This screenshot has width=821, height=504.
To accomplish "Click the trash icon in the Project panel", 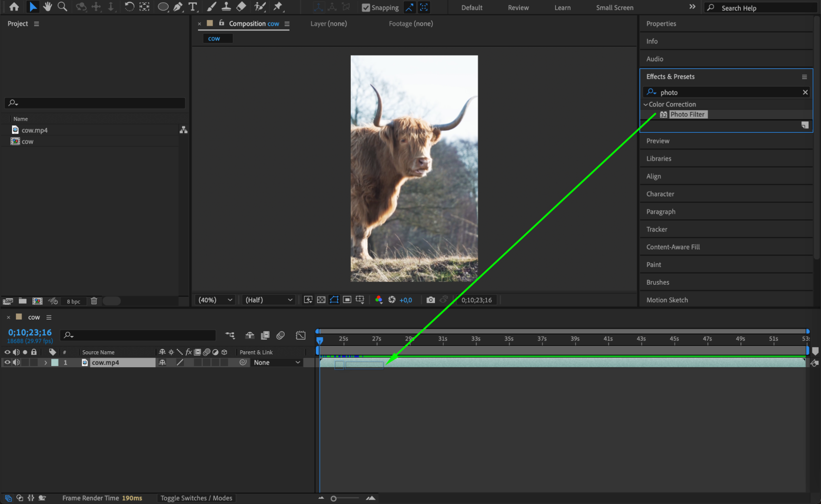I will [x=94, y=301].
